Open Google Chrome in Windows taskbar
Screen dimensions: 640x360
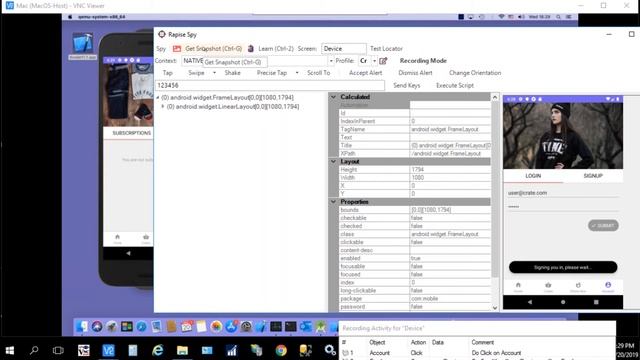(281, 350)
